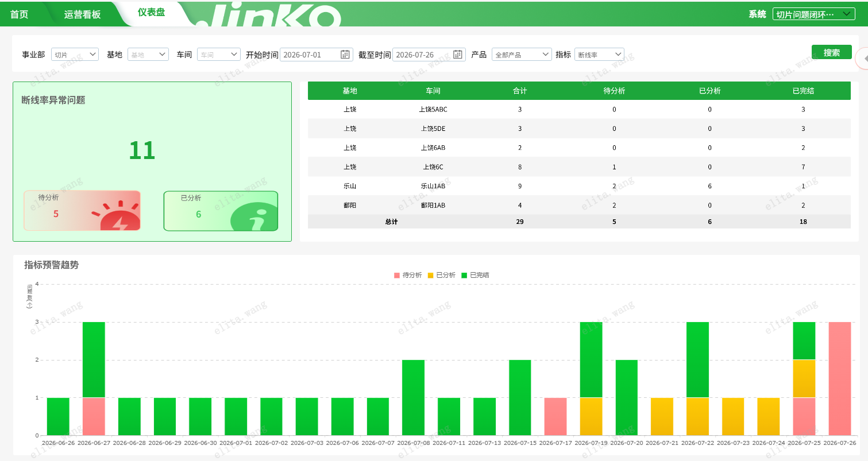Image resolution: width=868 pixels, height=461 pixels.
Task: Click the yellow bar for 2026-07-24
Action: [769, 416]
